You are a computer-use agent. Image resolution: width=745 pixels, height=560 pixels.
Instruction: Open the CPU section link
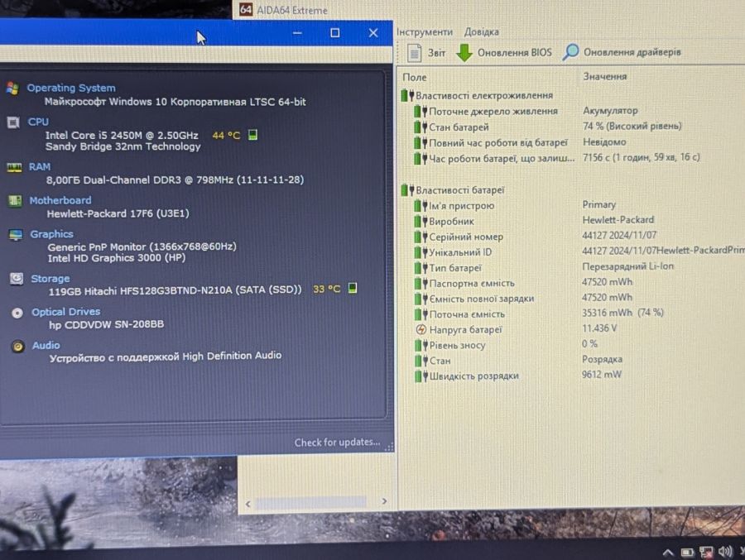point(38,122)
